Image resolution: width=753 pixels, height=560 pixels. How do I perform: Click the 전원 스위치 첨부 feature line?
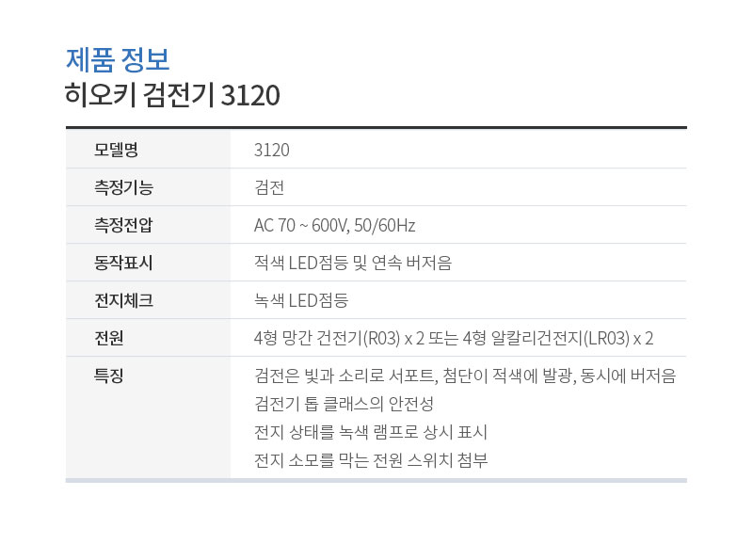pos(371,460)
